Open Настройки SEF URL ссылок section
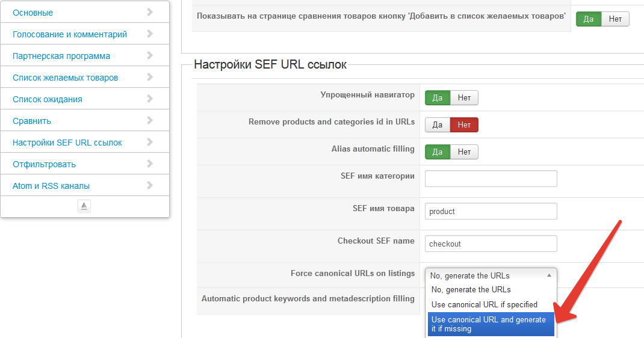This screenshot has height=338, width=644. pos(67,143)
